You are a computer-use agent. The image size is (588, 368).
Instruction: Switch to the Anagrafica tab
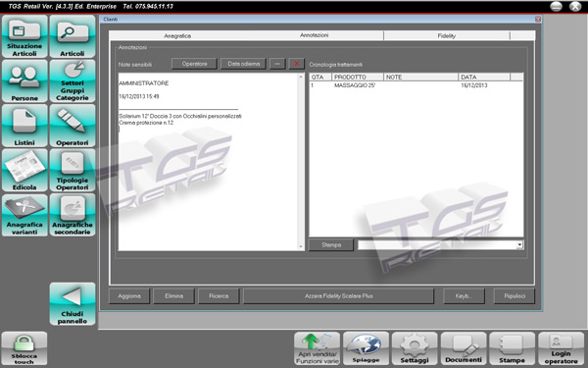click(177, 35)
